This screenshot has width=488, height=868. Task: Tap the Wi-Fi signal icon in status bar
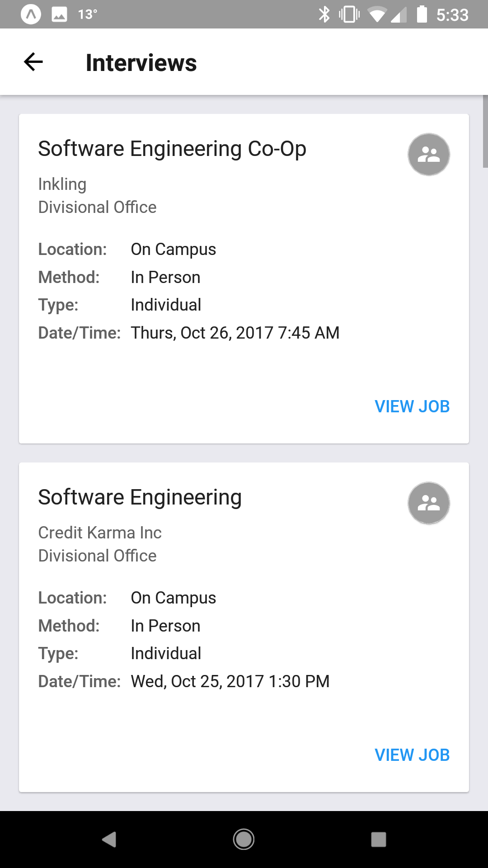[376, 14]
